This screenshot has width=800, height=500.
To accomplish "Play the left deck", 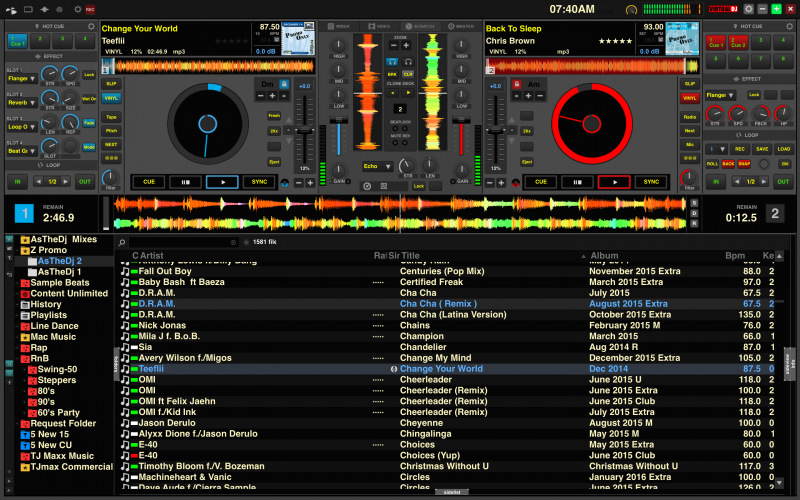I will pyautogui.click(x=222, y=182).
